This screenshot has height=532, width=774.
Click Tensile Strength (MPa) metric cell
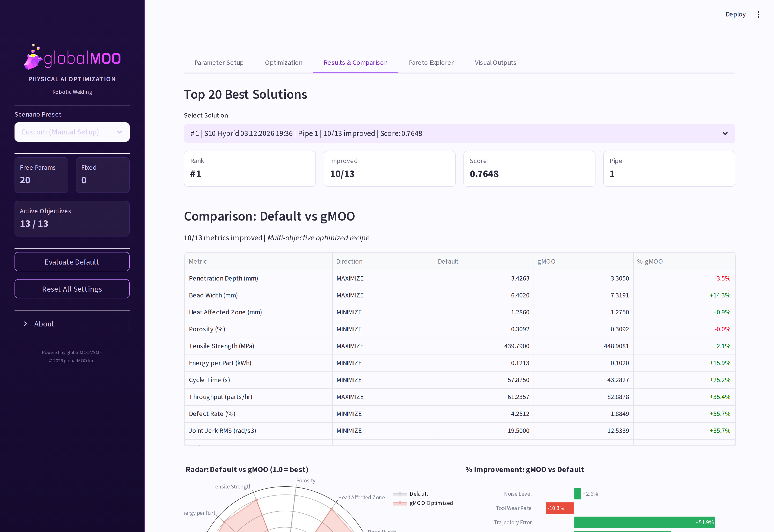tap(258, 346)
